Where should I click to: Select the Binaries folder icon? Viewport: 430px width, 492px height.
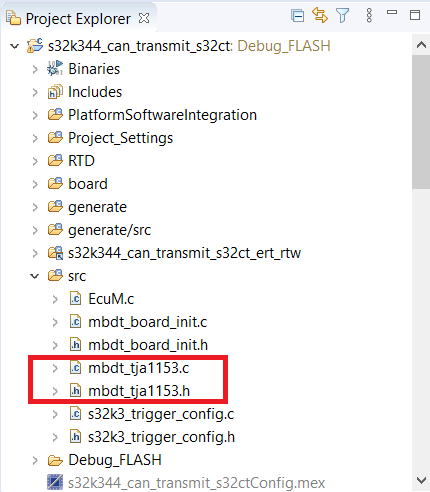55,69
